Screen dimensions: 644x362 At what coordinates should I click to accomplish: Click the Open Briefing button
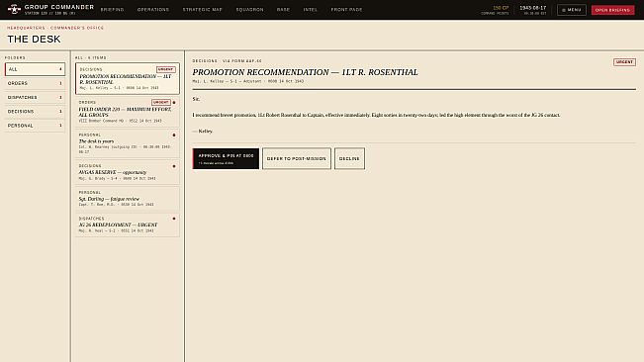coord(612,10)
